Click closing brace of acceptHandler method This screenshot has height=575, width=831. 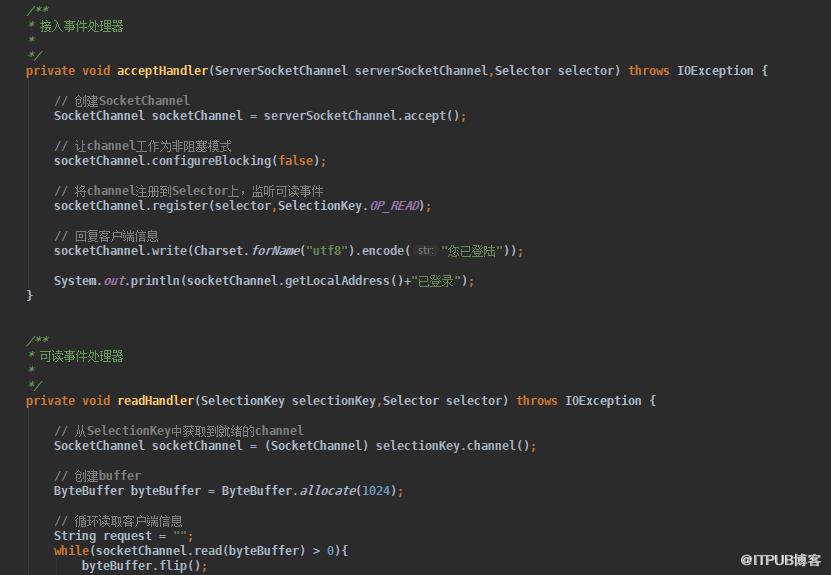pyautogui.click(x=30, y=296)
